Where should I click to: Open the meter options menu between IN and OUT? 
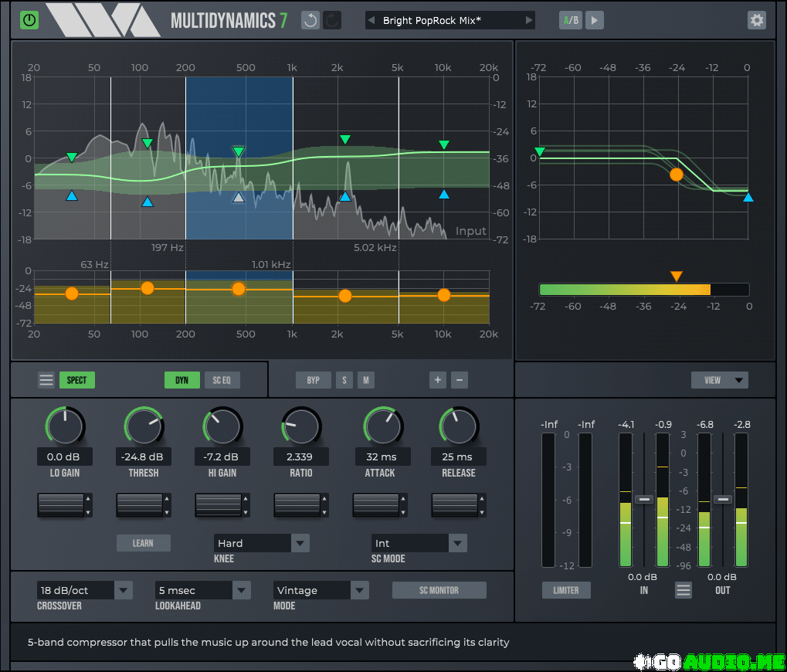(683, 590)
